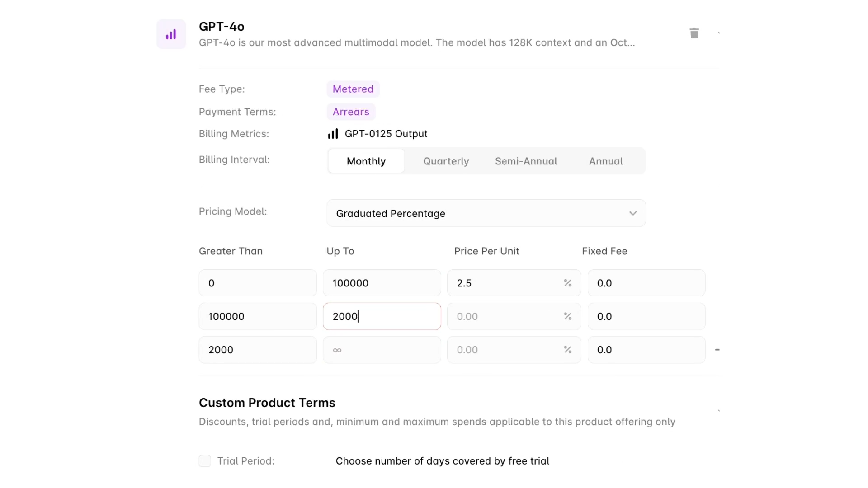868x488 pixels.
Task: Collapse the Custom Product Terms section chevron
Action: point(719,411)
